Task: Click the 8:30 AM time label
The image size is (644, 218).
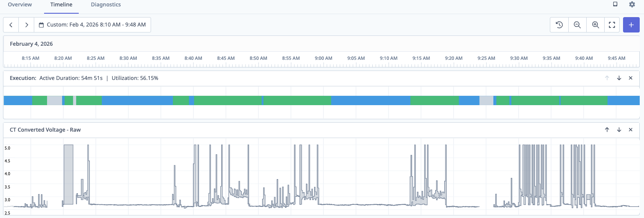Action: (x=128, y=58)
